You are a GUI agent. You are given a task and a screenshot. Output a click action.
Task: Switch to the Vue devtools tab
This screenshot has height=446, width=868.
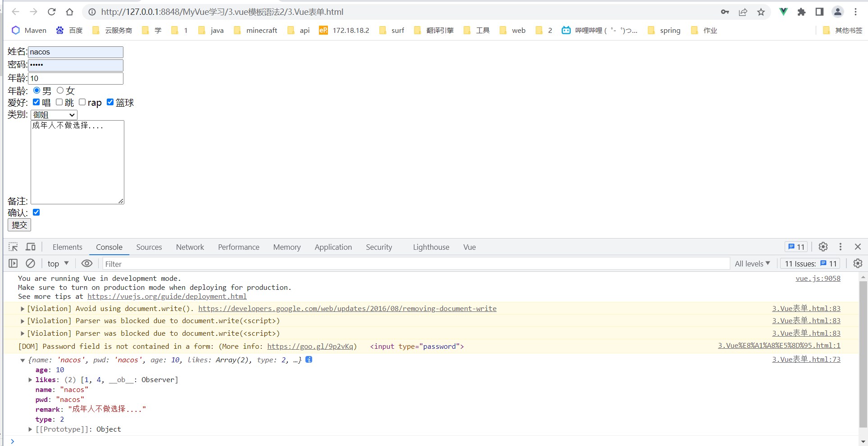pos(469,247)
